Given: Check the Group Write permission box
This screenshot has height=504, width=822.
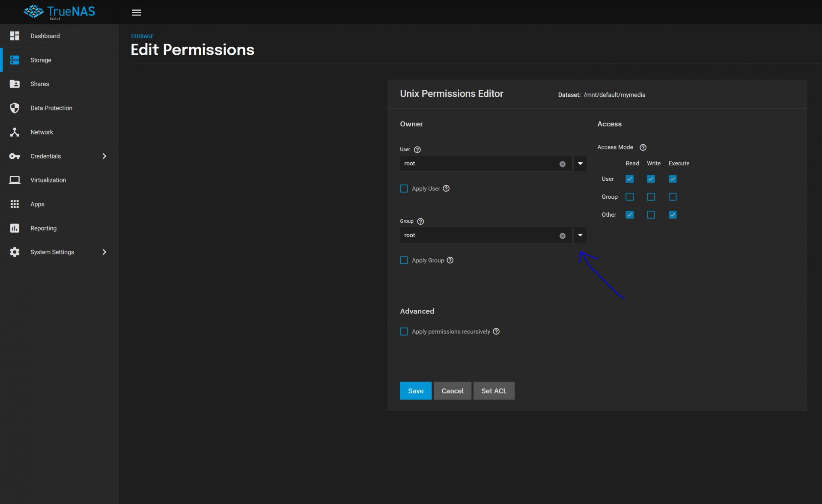Looking at the screenshot, I should [x=651, y=197].
